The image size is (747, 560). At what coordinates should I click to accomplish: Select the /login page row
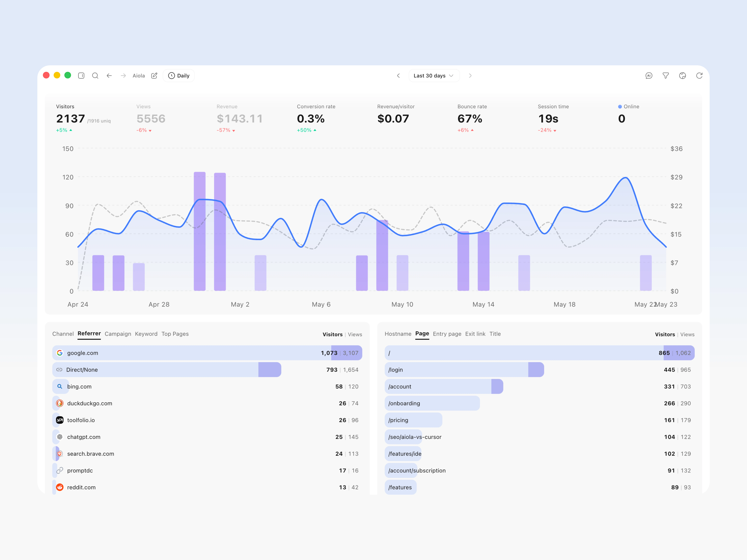(x=540, y=370)
